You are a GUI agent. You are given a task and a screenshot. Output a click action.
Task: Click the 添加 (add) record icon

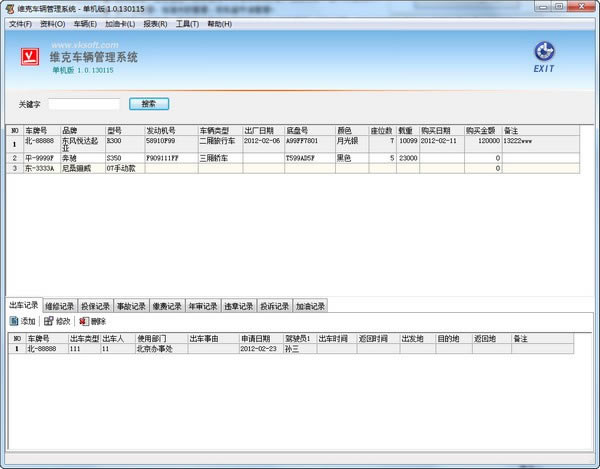tap(14, 321)
